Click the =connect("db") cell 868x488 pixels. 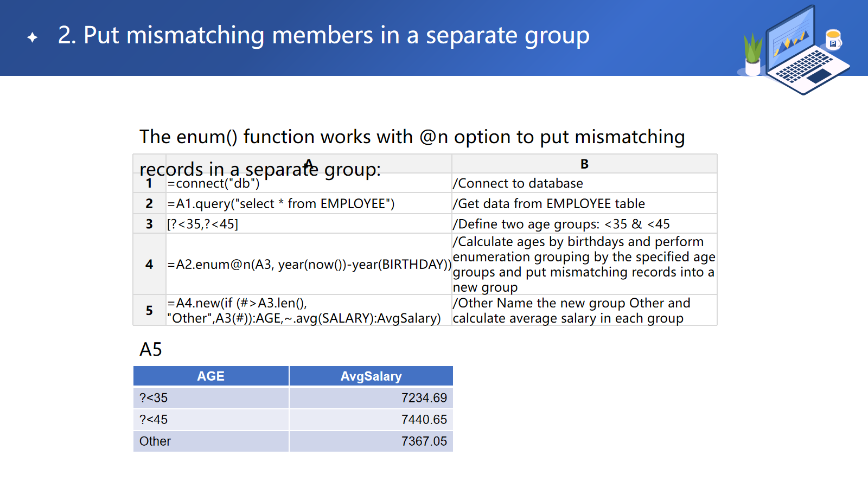click(214, 184)
